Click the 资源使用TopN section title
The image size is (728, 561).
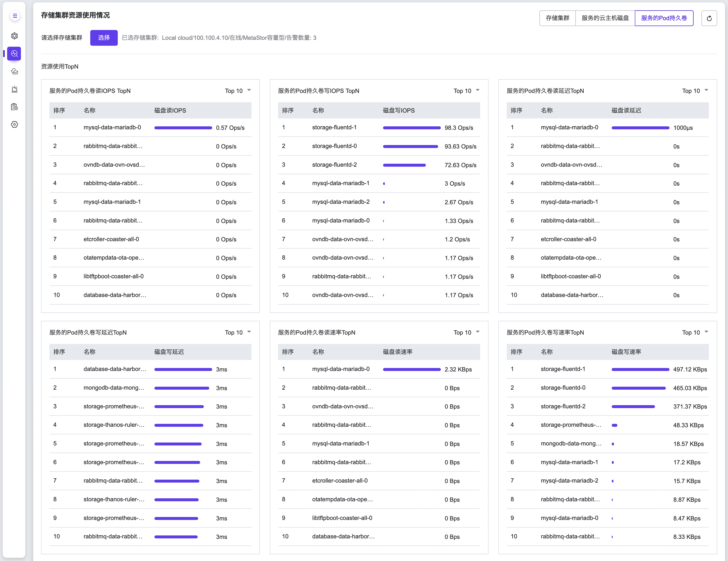[60, 66]
